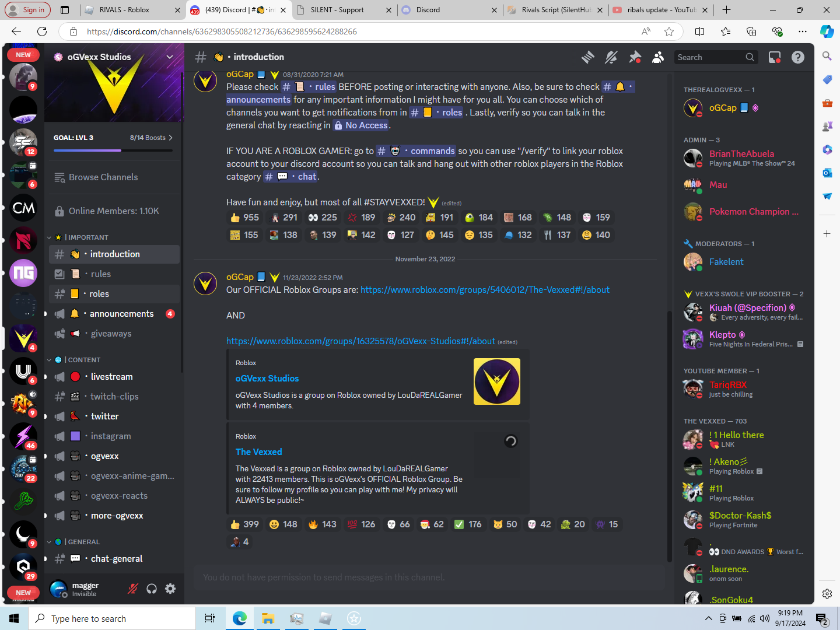Switch to RIVALS - Roblox browser tab

(132, 10)
